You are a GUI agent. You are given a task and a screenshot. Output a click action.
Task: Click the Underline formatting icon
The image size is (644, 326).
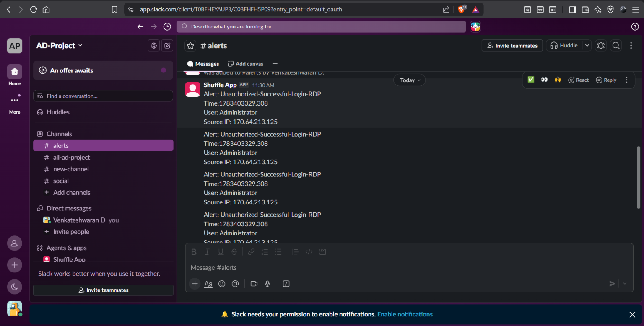point(221,252)
